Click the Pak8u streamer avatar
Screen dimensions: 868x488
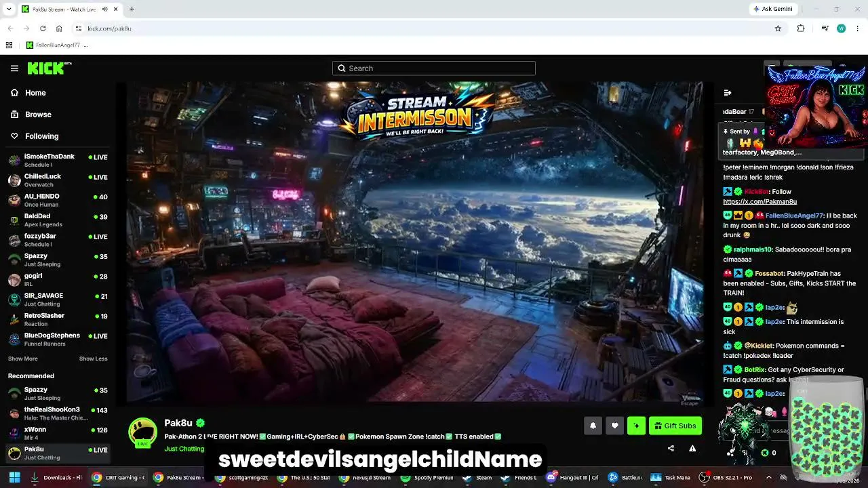142,432
